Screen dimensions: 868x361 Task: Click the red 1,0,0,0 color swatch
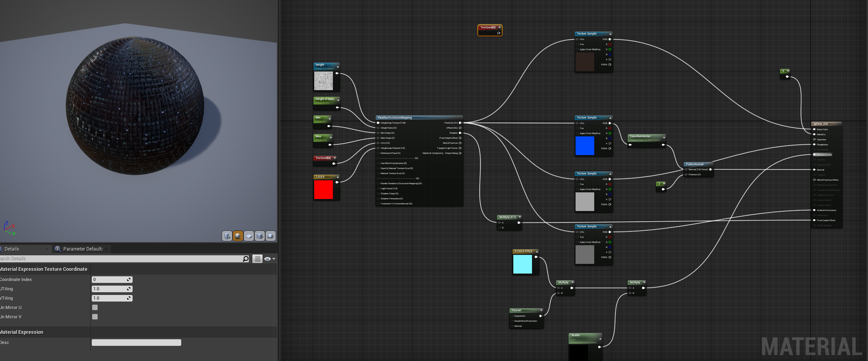click(x=324, y=190)
